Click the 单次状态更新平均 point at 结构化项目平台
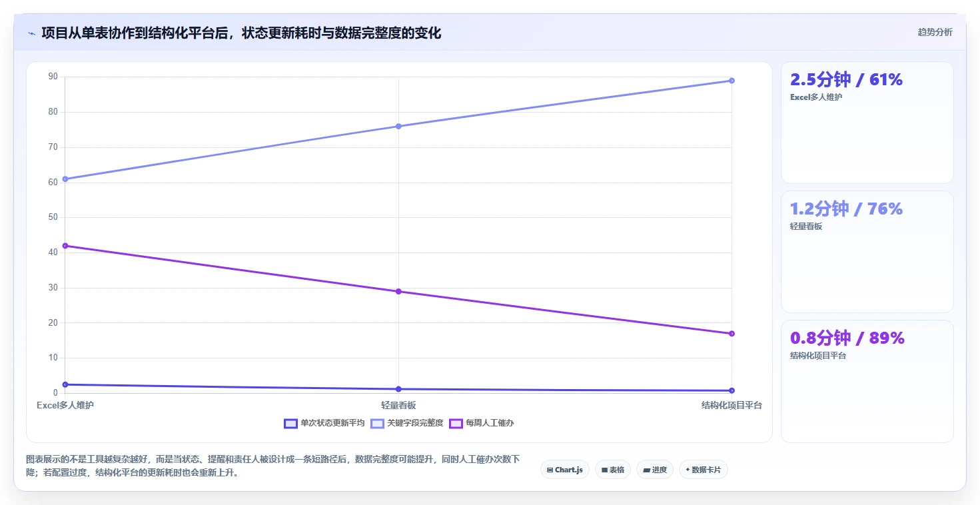 (x=732, y=390)
